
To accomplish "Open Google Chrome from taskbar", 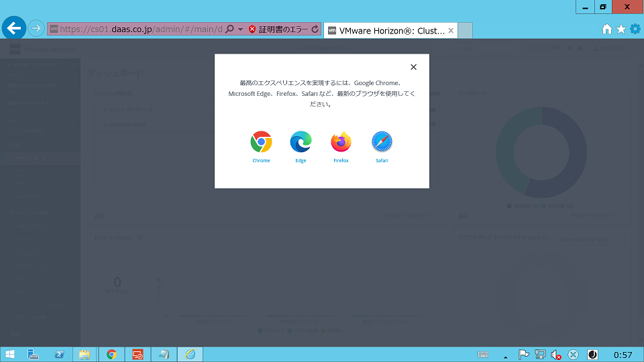I will (x=111, y=354).
